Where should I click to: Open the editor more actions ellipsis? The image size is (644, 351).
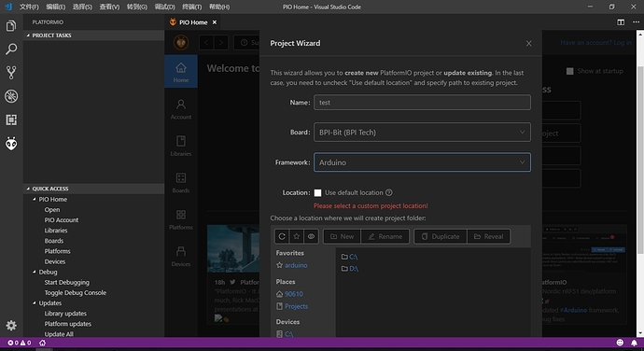click(x=636, y=22)
